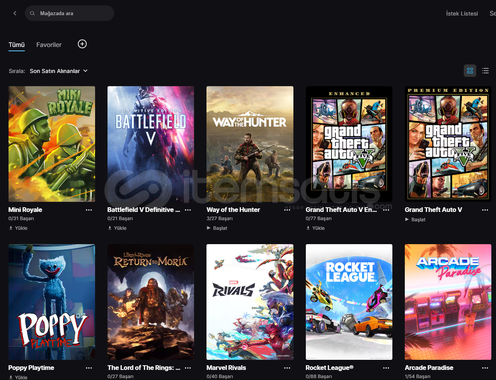The image size is (496, 380).
Task: Select the Tümü tab
Action: [x=17, y=45]
